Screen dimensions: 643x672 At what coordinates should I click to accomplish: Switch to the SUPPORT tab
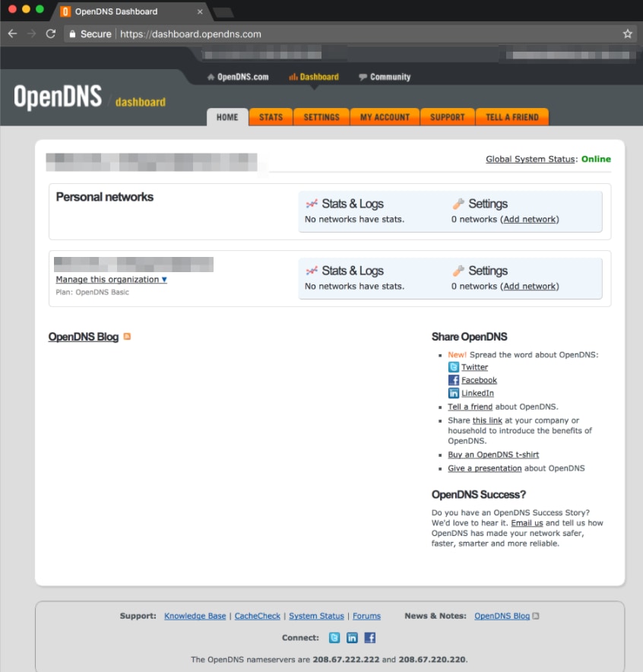pos(447,117)
